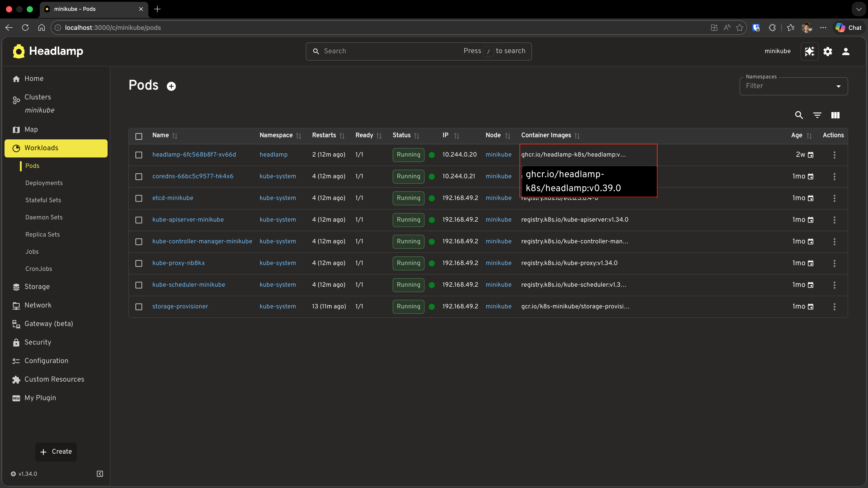Open the Map view from the sidebar
The width and height of the screenshot is (868, 488).
(x=31, y=129)
